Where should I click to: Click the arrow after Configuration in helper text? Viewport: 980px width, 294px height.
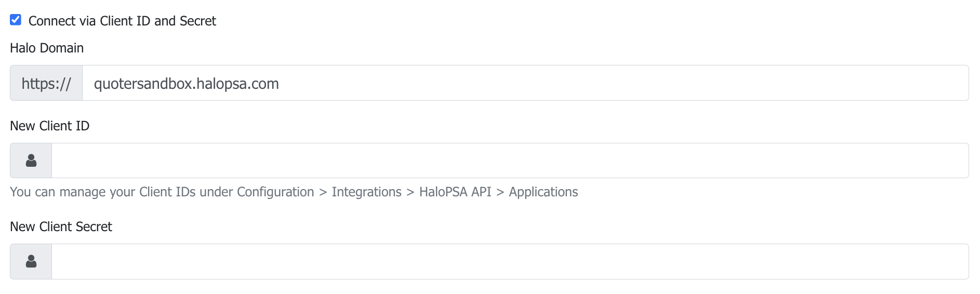coord(323,192)
